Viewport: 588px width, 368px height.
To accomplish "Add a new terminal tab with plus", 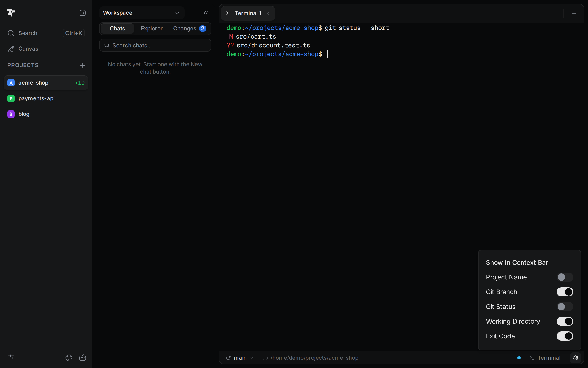I will (574, 13).
